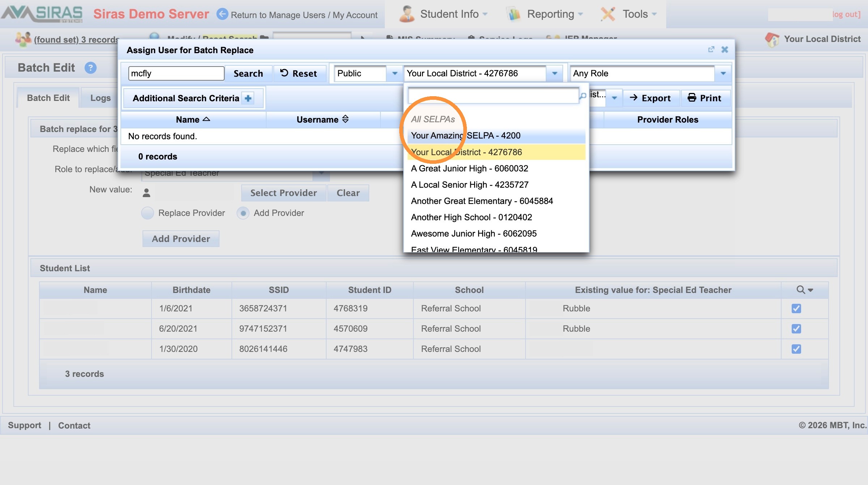The image size is (868, 485).
Task: Click the Student List magnifier icon
Action: click(x=801, y=290)
